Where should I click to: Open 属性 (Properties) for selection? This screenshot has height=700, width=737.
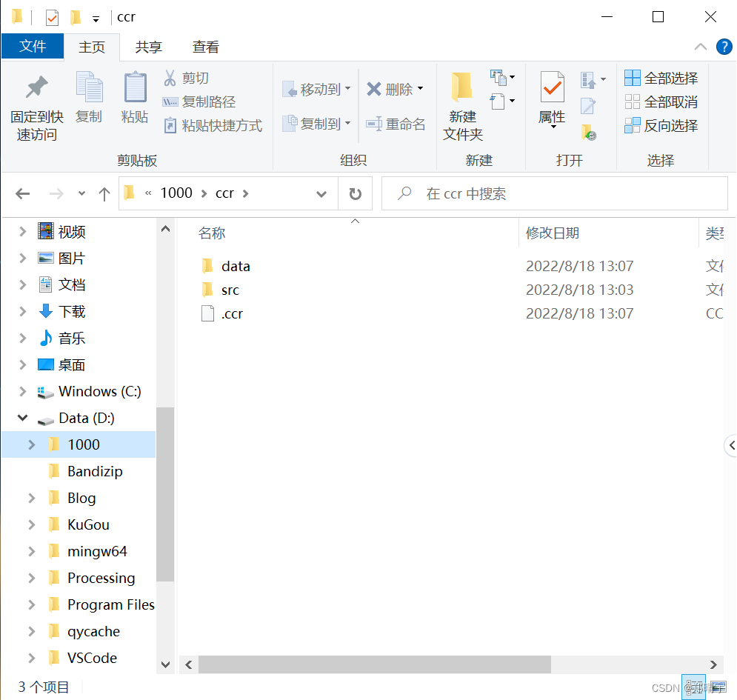(552, 104)
